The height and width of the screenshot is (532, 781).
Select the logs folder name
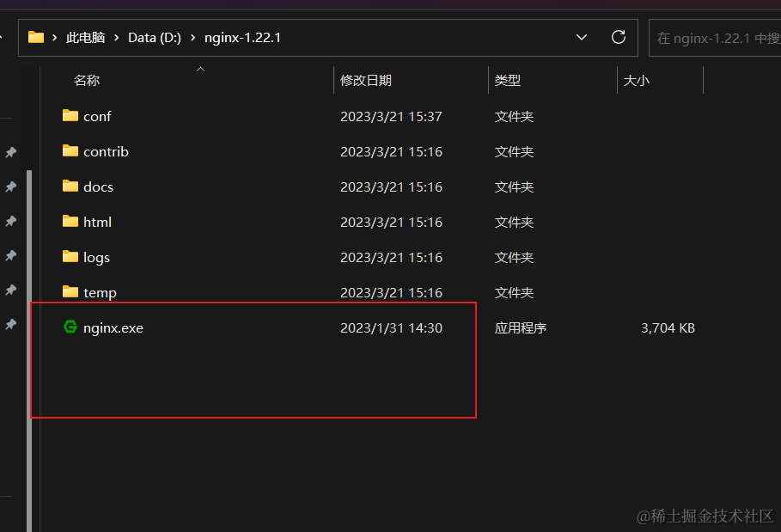96,258
